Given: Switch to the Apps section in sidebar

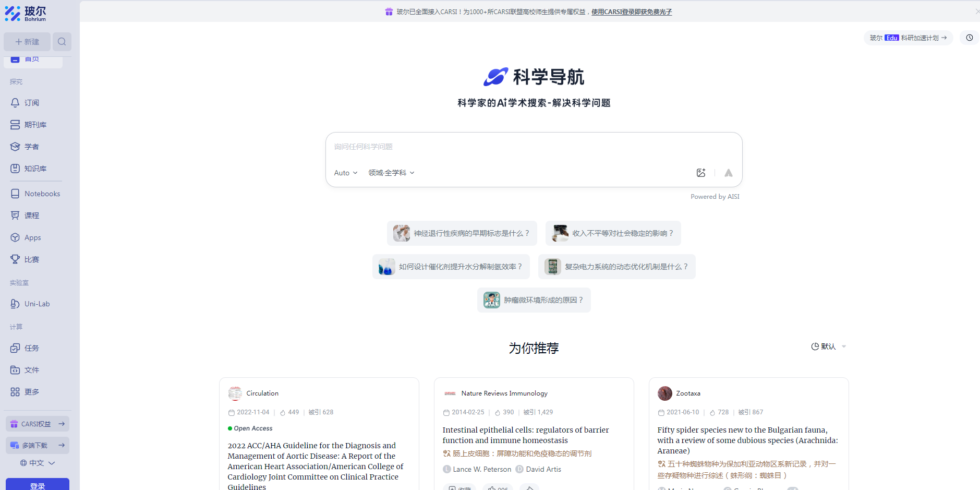Looking at the screenshot, I should (x=16, y=237).
